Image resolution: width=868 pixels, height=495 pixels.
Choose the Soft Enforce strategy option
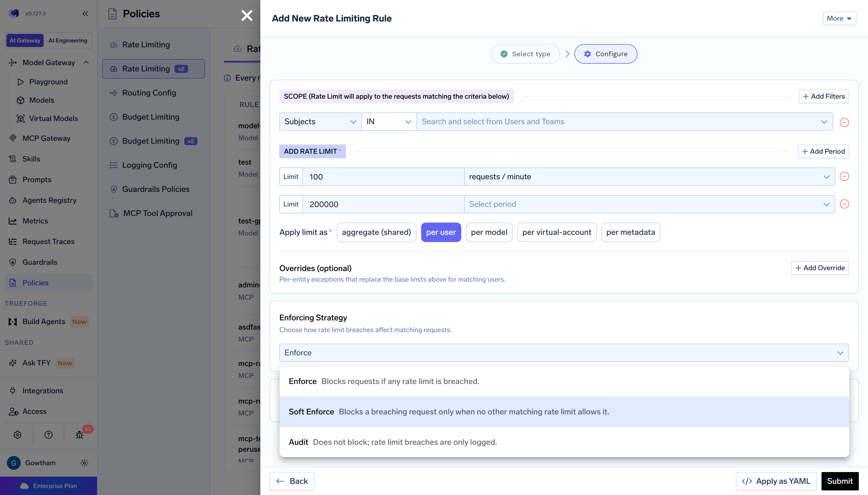(564, 411)
